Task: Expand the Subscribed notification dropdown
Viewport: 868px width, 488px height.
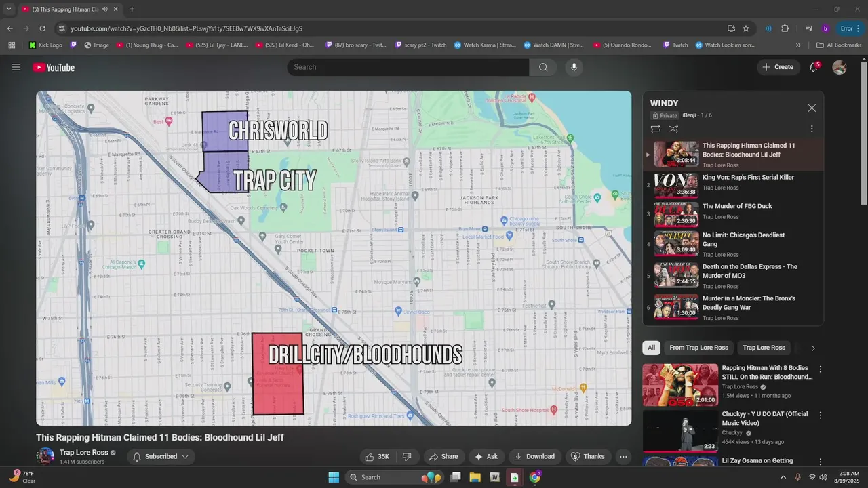Action: (x=161, y=456)
